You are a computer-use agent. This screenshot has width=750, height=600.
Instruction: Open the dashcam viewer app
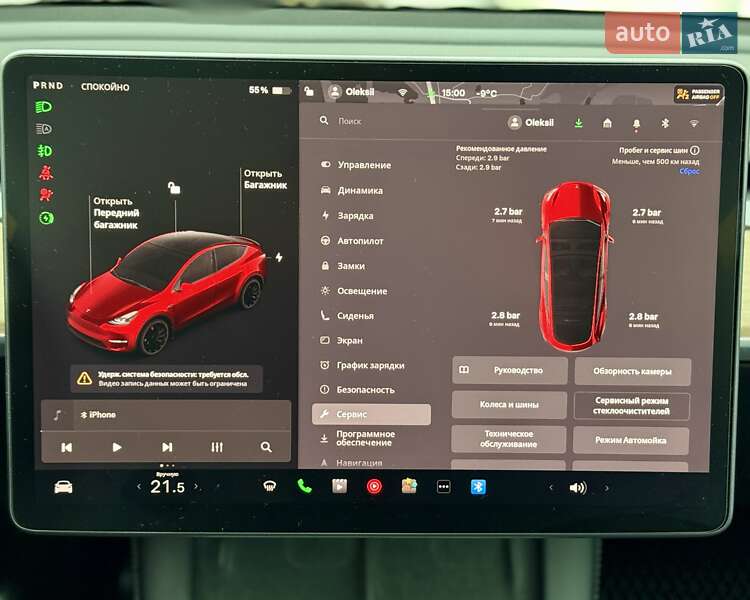coord(340,487)
